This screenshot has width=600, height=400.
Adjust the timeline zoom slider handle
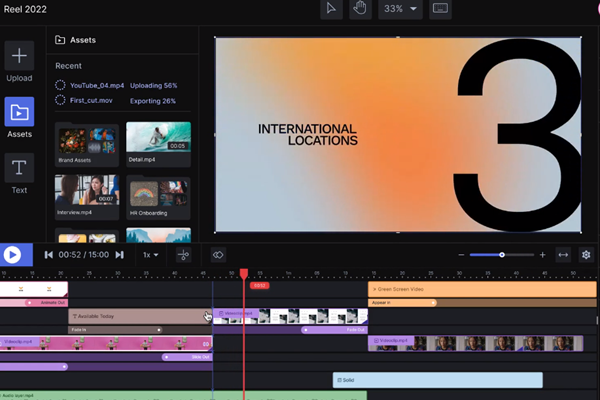502,255
